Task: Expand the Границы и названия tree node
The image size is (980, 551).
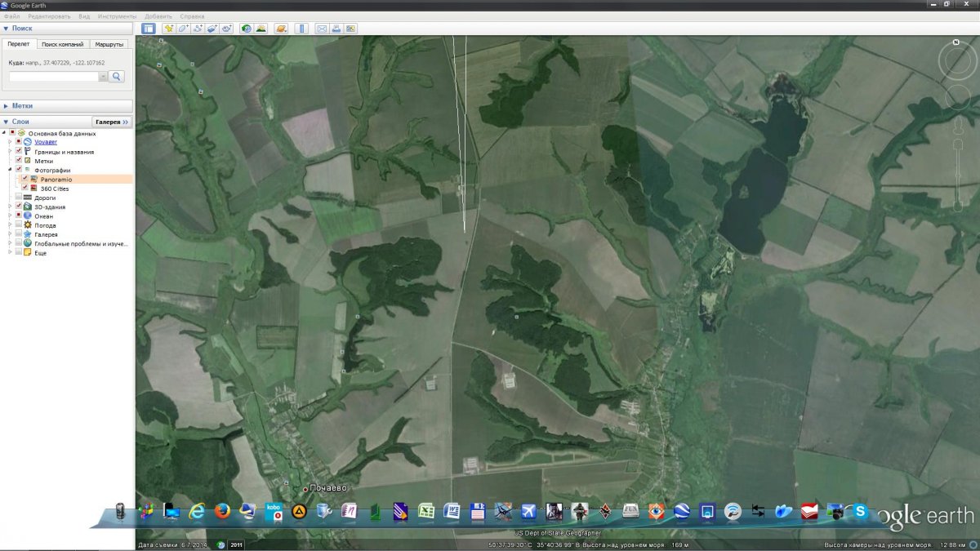Action: (10, 152)
